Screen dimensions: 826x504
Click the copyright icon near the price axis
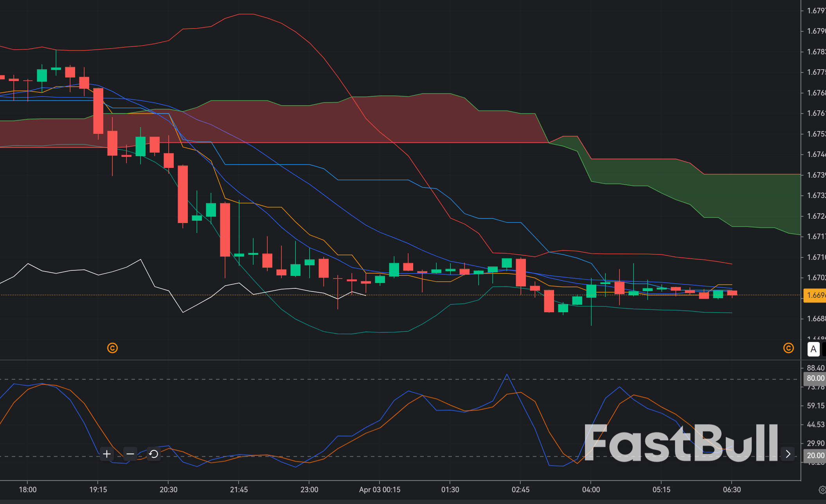click(789, 348)
